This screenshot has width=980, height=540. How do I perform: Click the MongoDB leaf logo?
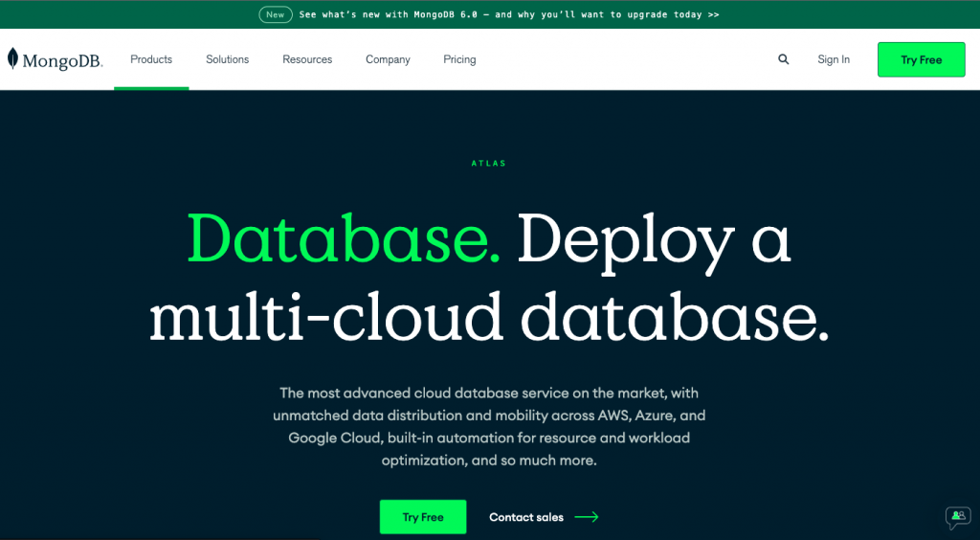(x=12, y=58)
